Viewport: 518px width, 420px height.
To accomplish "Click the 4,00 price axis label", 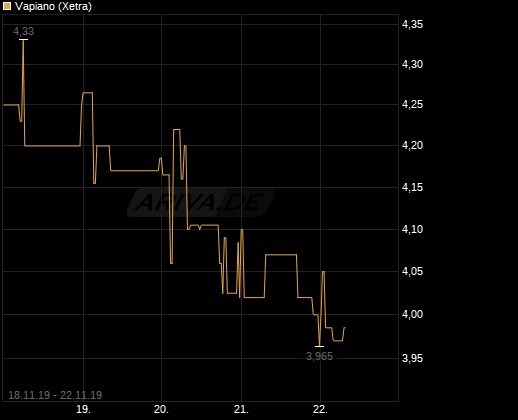I will [x=412, y=314].
